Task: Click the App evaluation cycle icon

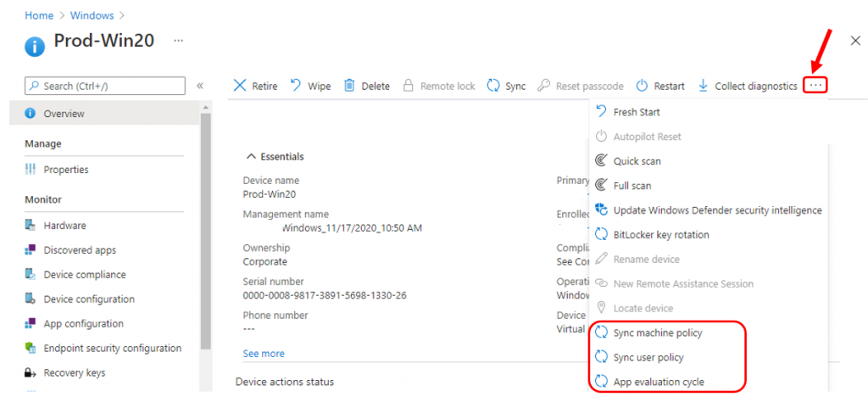Action: coord(601,382)
